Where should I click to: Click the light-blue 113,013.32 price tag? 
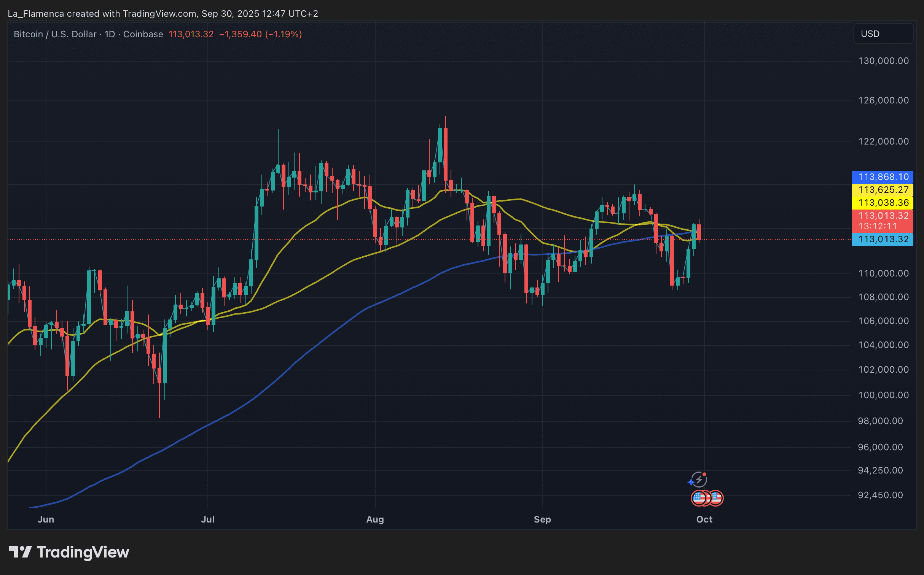(882, 239)
